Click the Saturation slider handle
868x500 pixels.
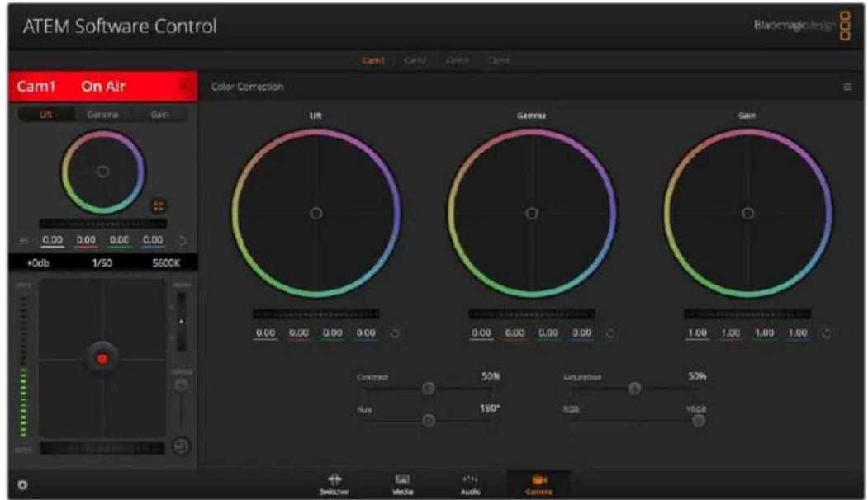click(635, 389)
